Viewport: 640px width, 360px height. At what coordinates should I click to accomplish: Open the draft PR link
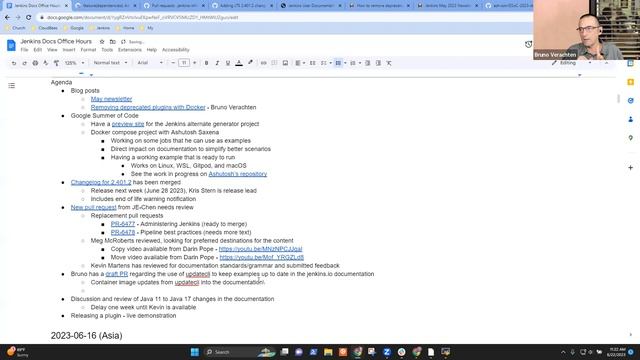tap(117, 274)
